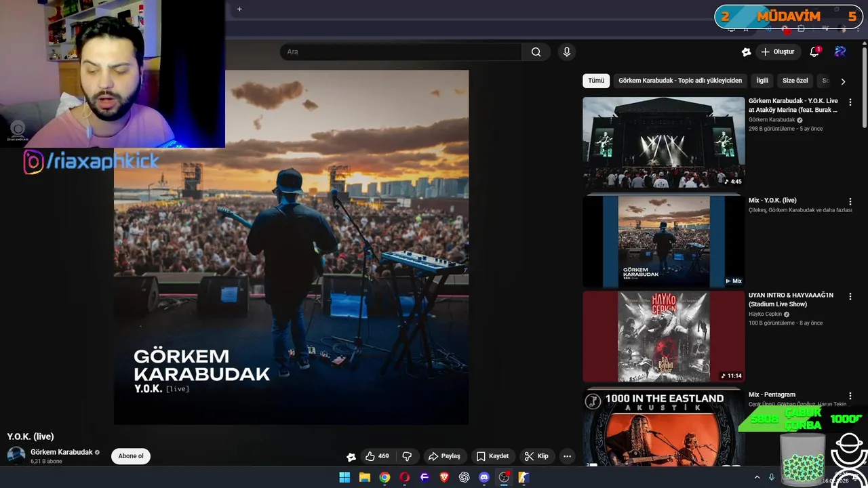Viewport: 868px width, 488px height.
Task: Focus the Ara search field
Action: [401, 52]
